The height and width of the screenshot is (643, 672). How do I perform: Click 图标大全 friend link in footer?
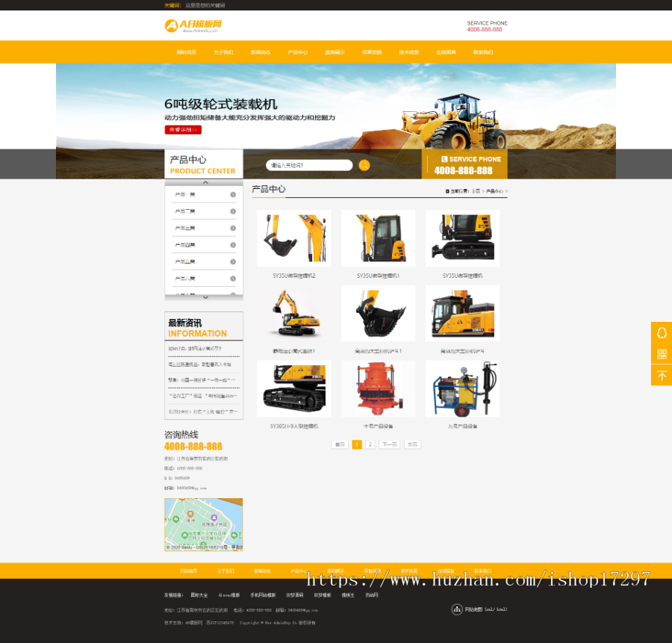pyautogui.click(x=199, y=595)
